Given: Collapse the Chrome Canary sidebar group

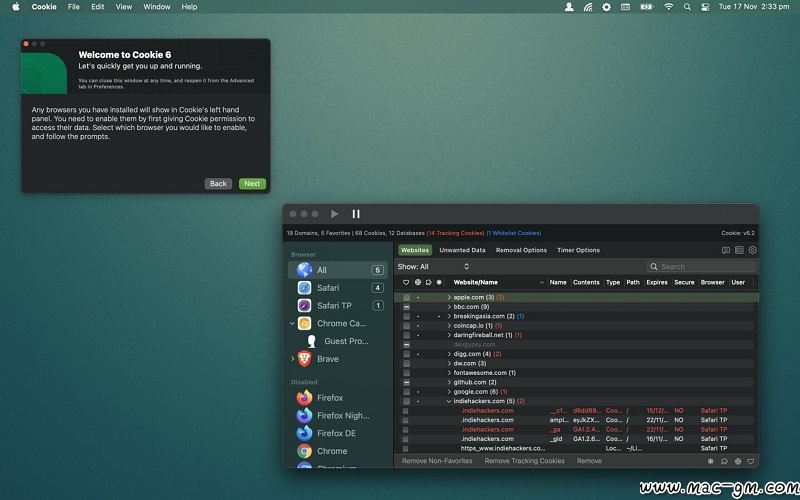Looking at the screenshot, I should [292, 323].
